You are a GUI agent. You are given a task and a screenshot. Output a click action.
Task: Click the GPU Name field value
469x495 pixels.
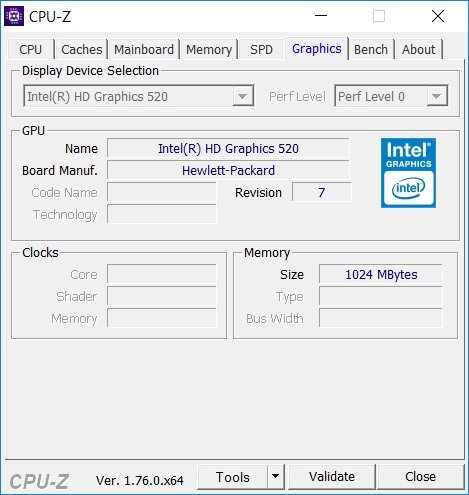pyautogui.click(x=228, y=149)
